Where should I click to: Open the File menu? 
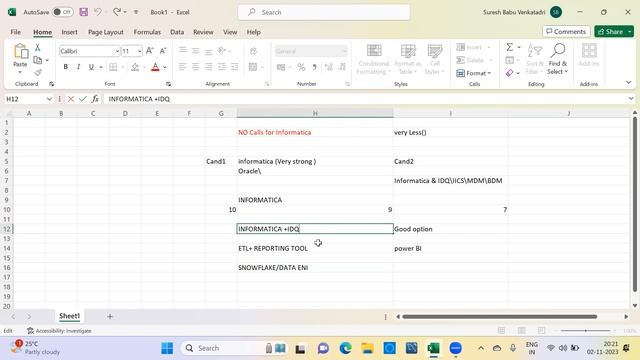click(16, 32)
